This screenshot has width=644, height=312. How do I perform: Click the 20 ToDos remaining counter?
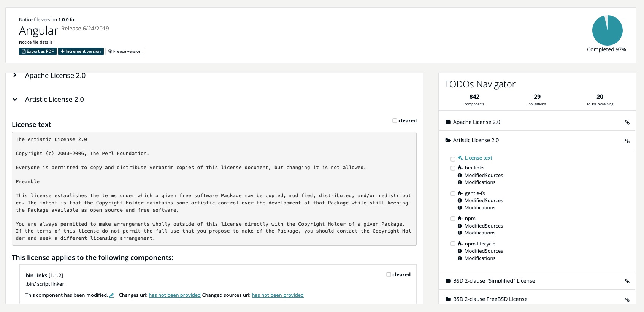600,100
